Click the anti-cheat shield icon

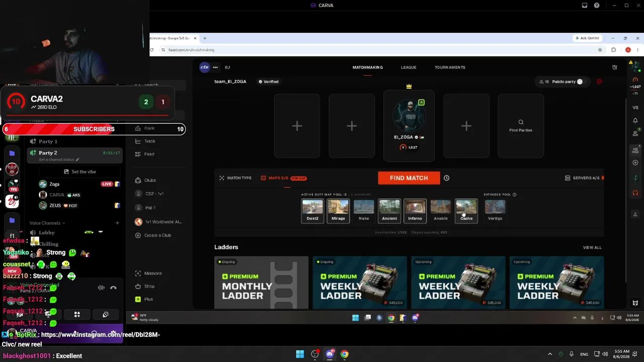point(614,67)
